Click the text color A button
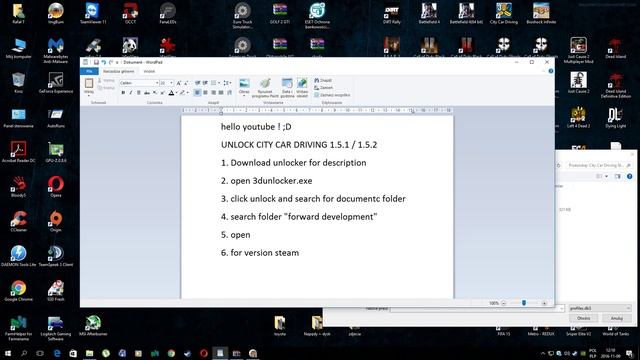The height and width of the screenshot is (360, 640). [171, 93]
